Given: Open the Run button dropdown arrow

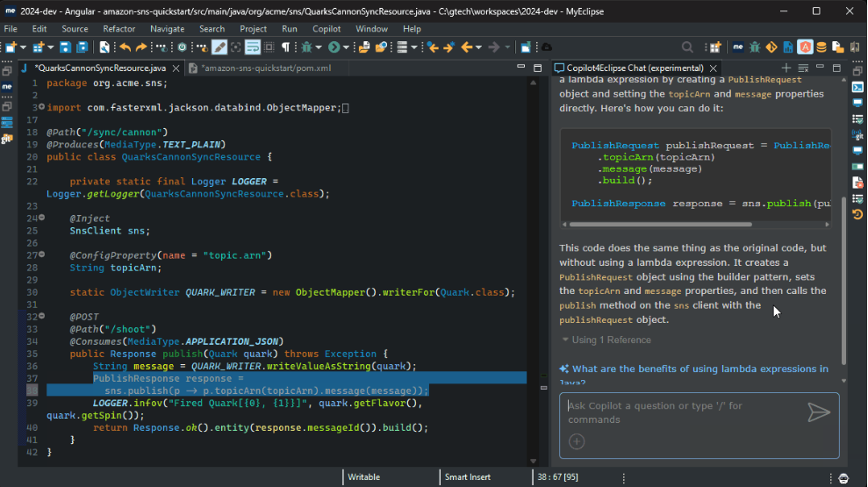Looking at the screenshot, I should (x=346, y=47).
